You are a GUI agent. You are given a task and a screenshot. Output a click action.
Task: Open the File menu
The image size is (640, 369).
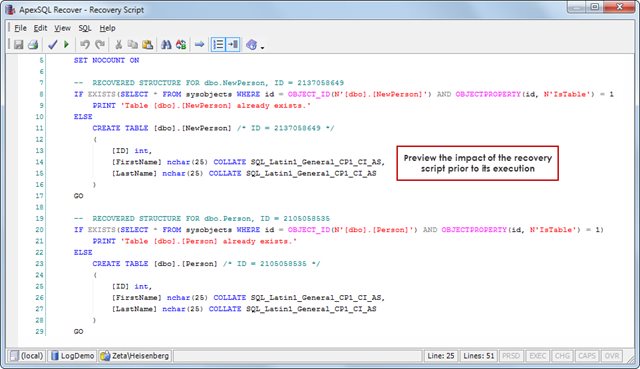coord(20,28)
